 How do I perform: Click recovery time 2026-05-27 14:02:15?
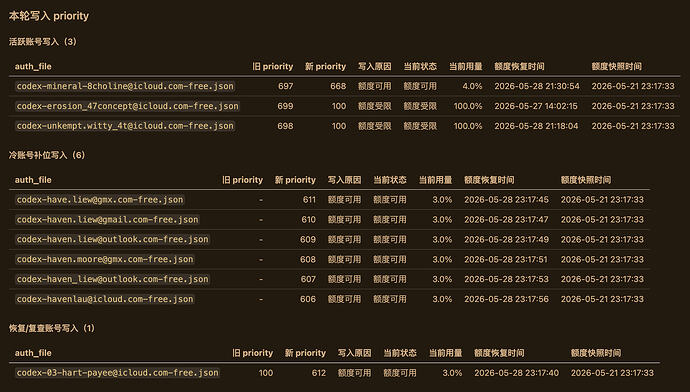coord(536,106)
